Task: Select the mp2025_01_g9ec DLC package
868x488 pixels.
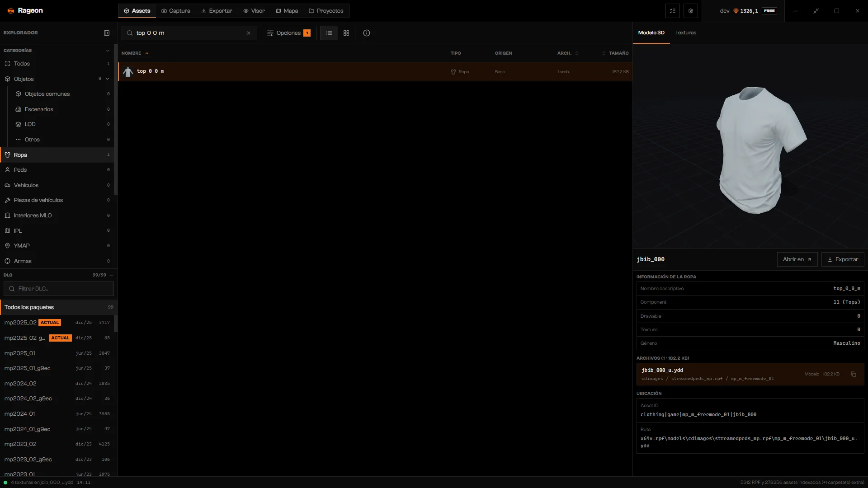Action: (x=57, y=368)
